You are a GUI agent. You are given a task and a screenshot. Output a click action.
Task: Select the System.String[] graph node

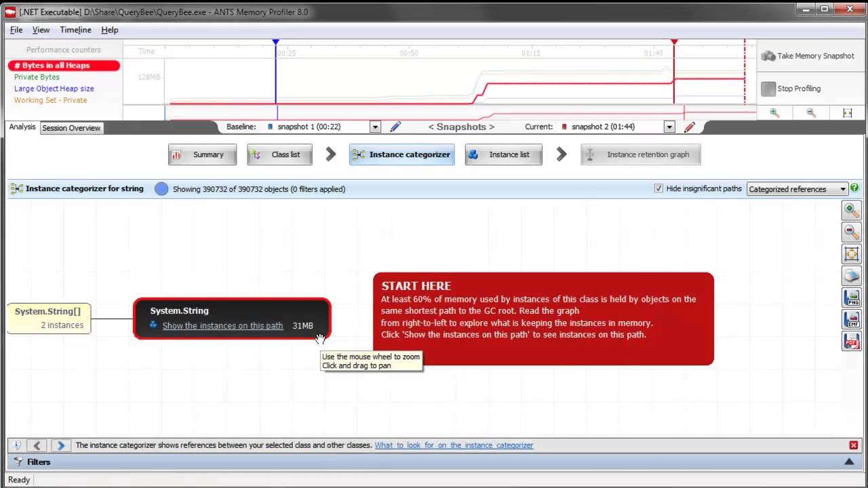coord(48,318)
